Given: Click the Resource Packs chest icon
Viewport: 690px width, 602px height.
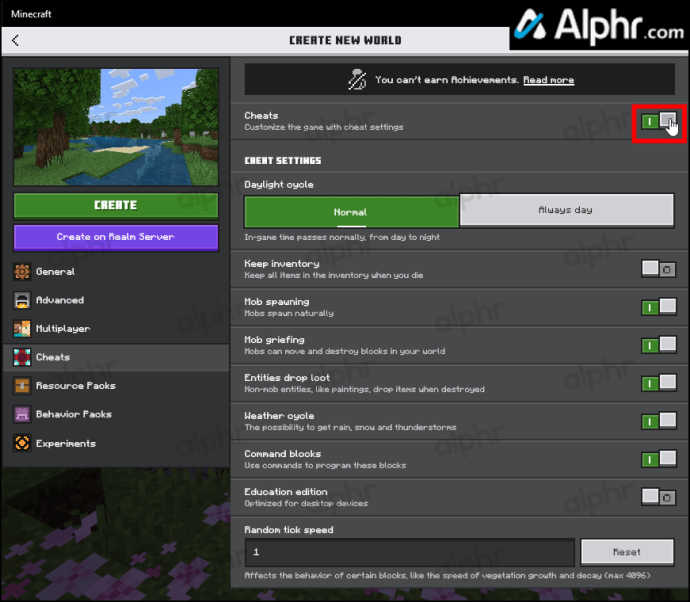Looking at the screenshot, I should 22,386.
